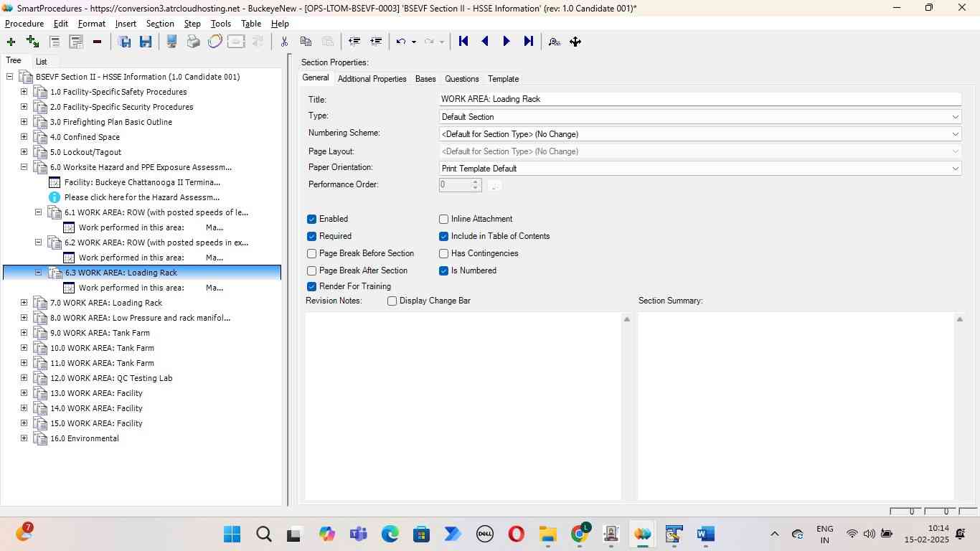The height and width of the screenshot is (551, 980).
Task: Check the Inline Attachment checkbox
Action: click(443, 219)
